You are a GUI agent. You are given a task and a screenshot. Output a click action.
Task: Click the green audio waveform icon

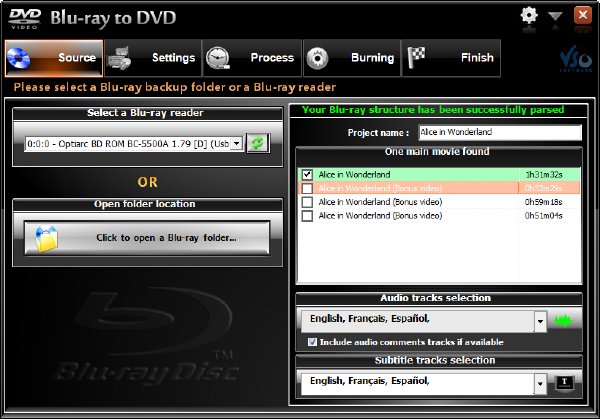pos(564,321)
